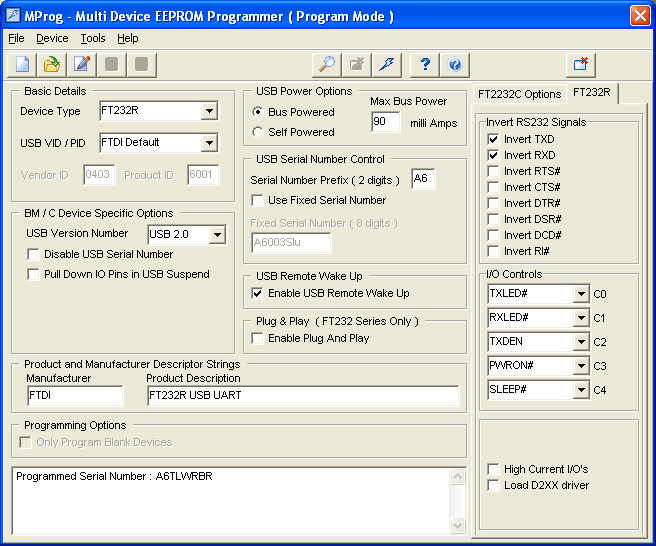Click the New template toolbar icon
Image resolution: width=656 pixels, height=546 pixels.
tap(22, 65)
